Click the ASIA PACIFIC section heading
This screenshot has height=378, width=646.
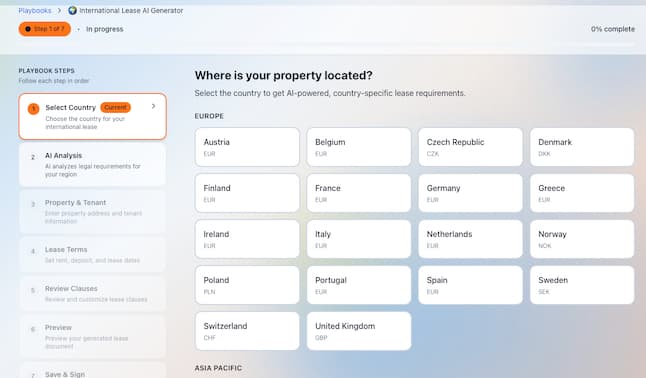[x=218, y=368]
